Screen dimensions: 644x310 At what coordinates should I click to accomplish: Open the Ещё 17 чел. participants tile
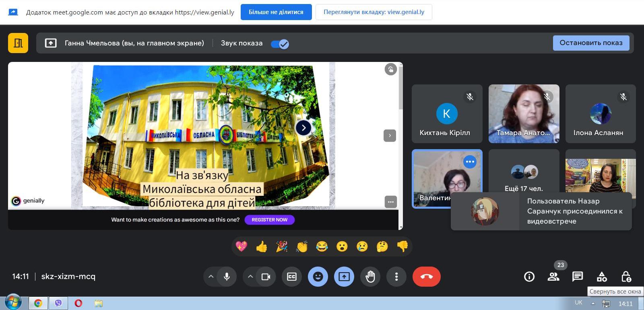524,174
